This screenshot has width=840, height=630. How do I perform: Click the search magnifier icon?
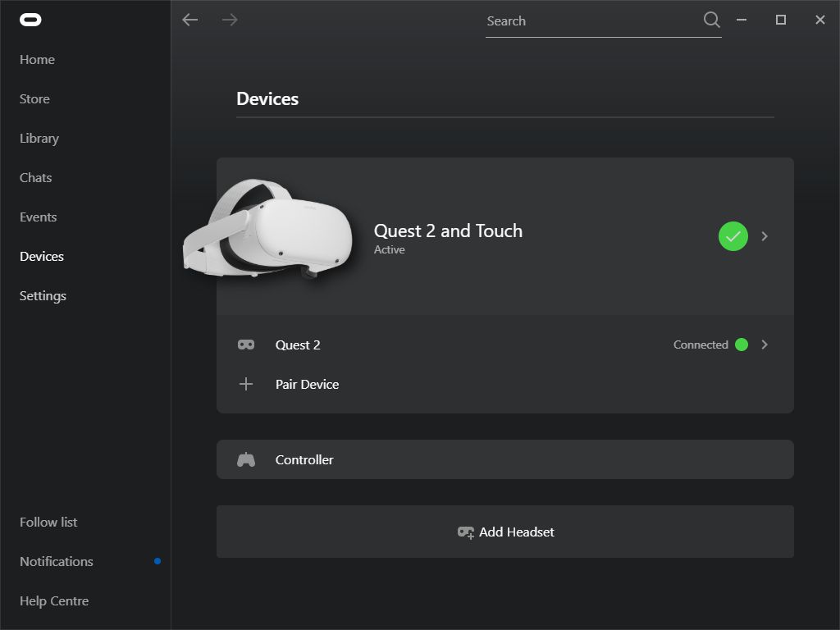pos(711,20)
